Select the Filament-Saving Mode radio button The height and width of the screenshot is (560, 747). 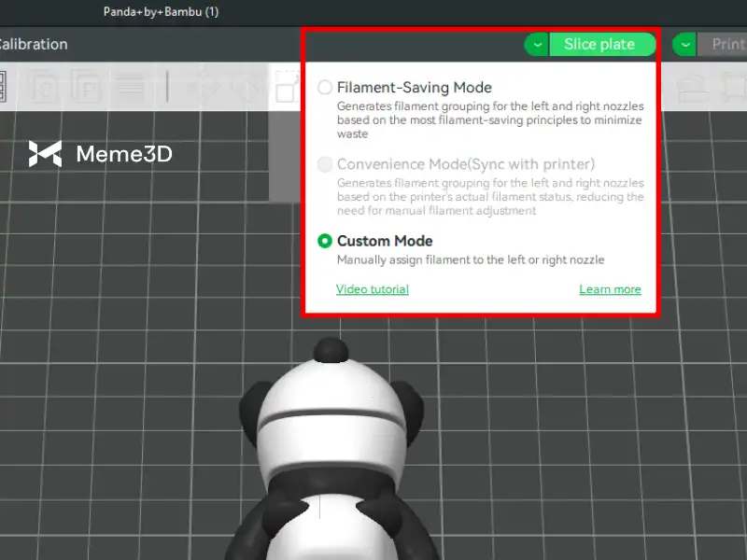tap(325, 88)
